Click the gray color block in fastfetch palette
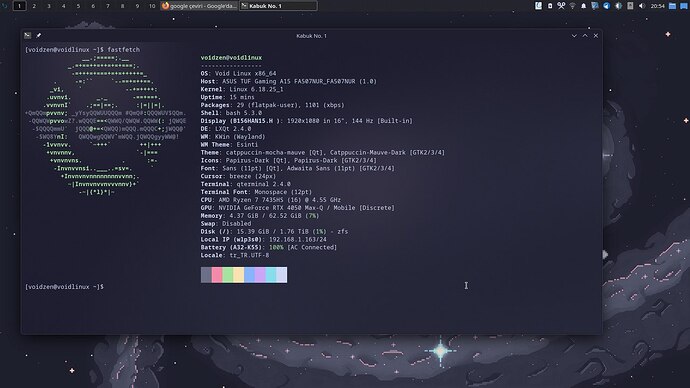This screenshot has height=388, width=690. click(x=206, y=275)
